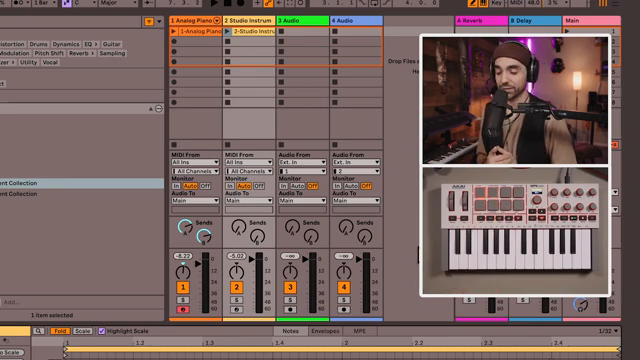Switch to the MPE tab

[360, 331]
